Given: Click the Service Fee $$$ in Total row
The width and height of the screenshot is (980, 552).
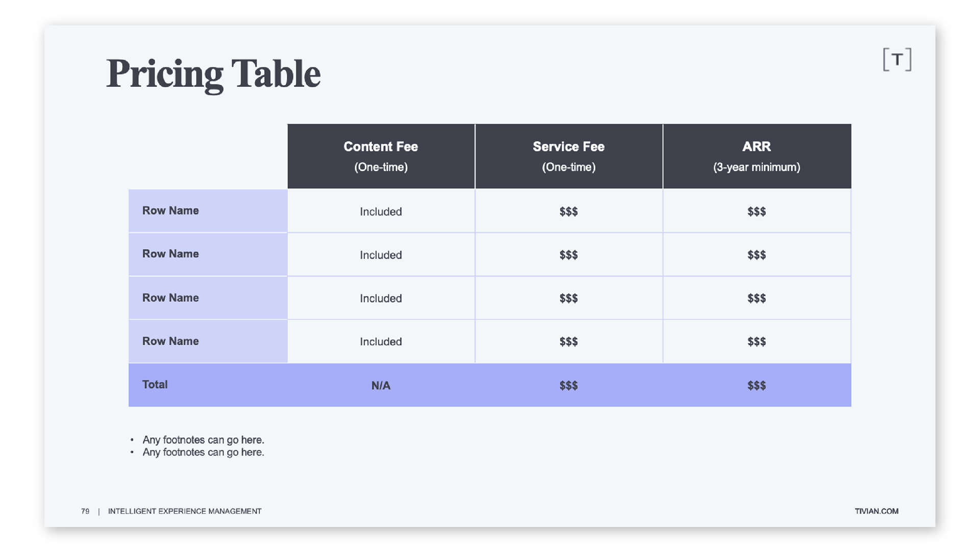Looking at the screenshot, I should pyautogui.click(x=569, y=386).
